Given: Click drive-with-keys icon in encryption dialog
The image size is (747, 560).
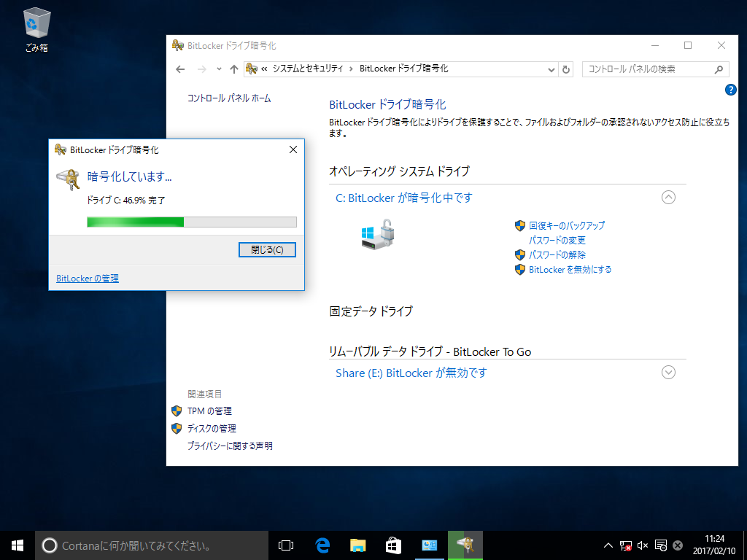Looking at the screenshot, I should 68,179.
